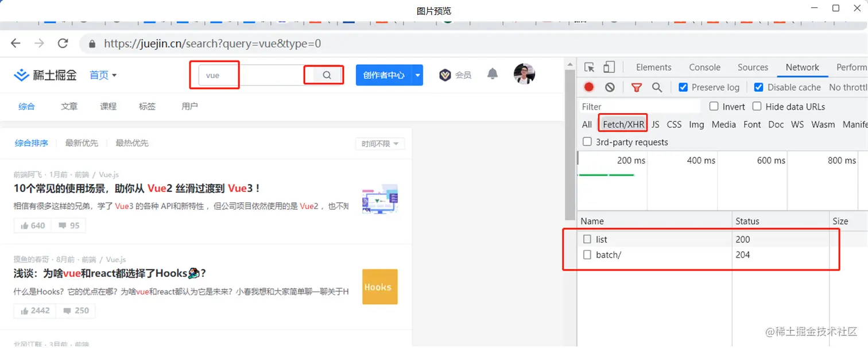Screen dimensions: 868x348
Task: Enable Hide data URLs checkbox
Action: point(757,106)
